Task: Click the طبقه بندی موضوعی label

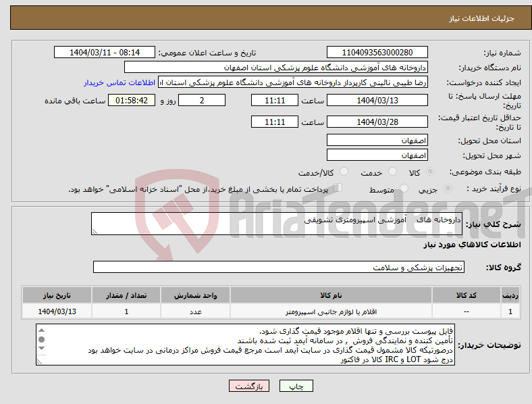Action: 485,172
